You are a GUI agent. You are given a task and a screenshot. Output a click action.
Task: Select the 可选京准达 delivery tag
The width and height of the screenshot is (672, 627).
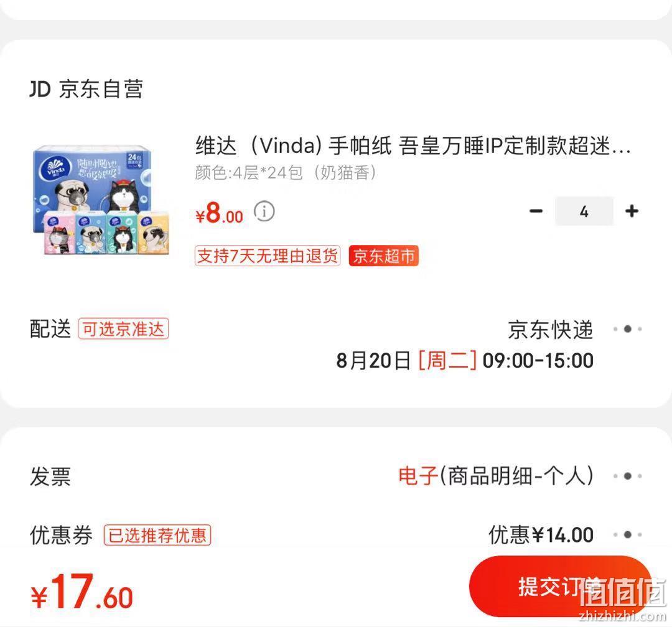coord(123,329)
